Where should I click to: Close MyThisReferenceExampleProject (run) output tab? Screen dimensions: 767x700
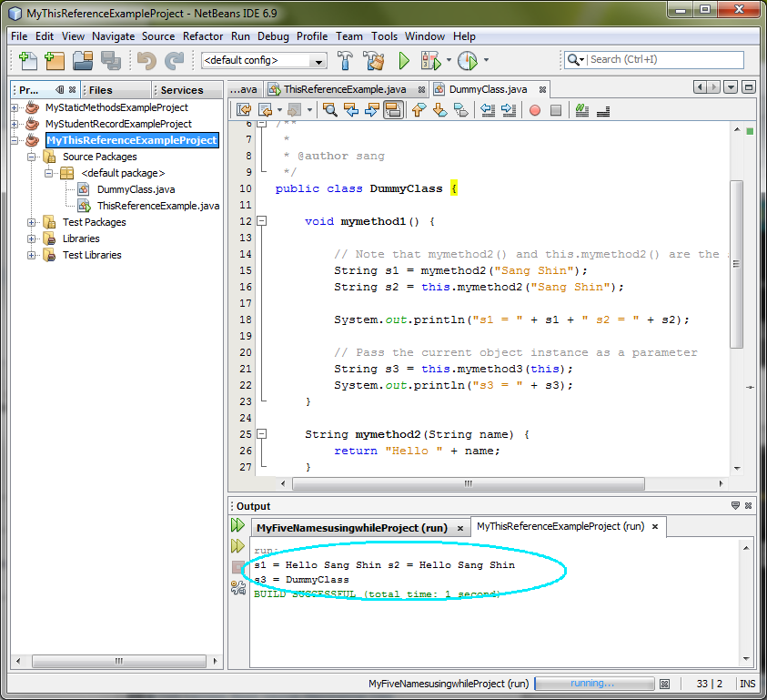pos(655,526)
